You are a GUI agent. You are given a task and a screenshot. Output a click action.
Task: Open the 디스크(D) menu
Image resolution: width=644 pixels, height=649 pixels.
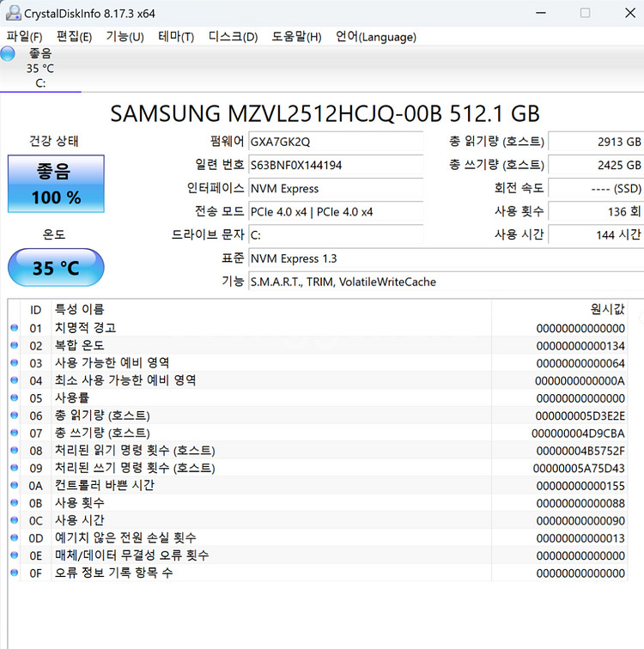point(233,37)
